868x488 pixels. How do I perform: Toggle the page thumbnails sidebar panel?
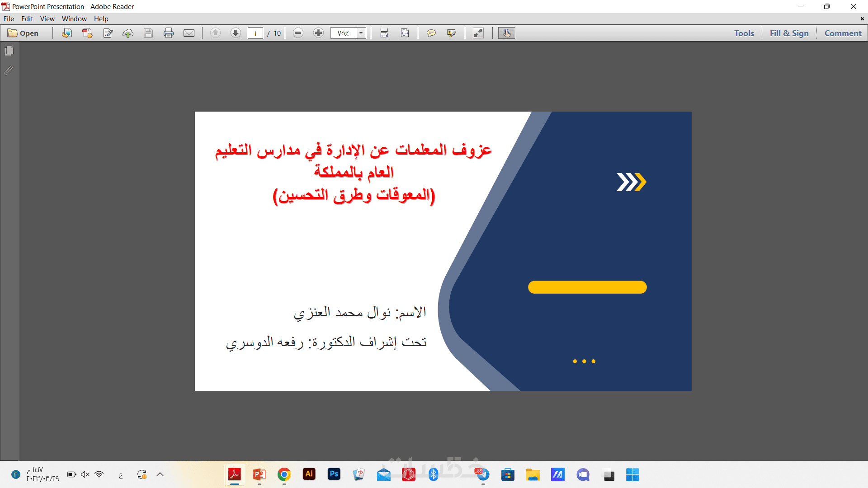pyautogui.click(x=9, y=51)
